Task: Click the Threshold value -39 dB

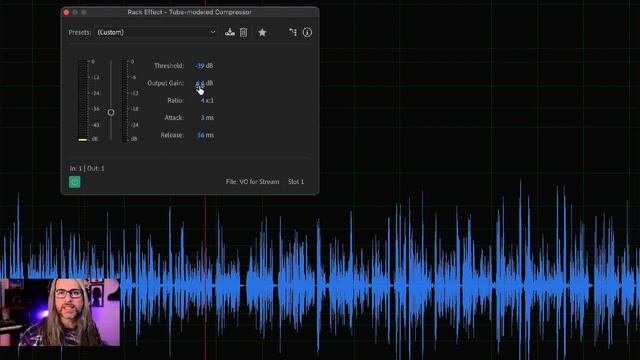Action: pos(204,66)
